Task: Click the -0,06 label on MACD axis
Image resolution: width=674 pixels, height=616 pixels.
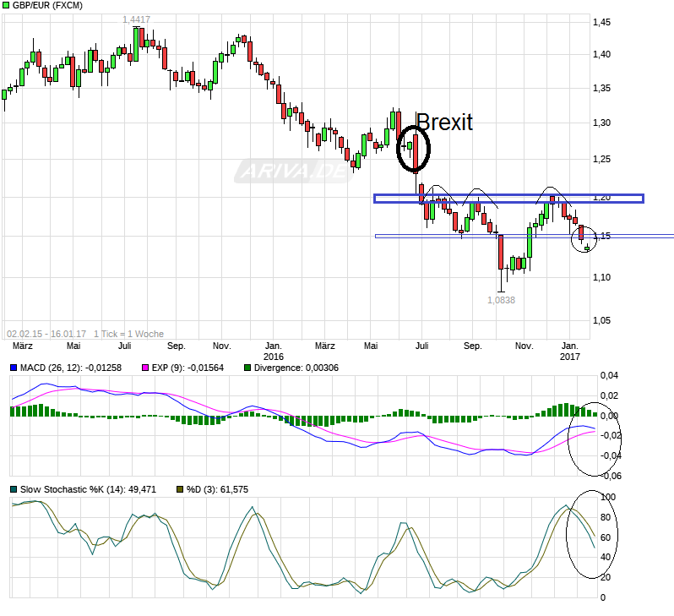Action: pos(611,477)
